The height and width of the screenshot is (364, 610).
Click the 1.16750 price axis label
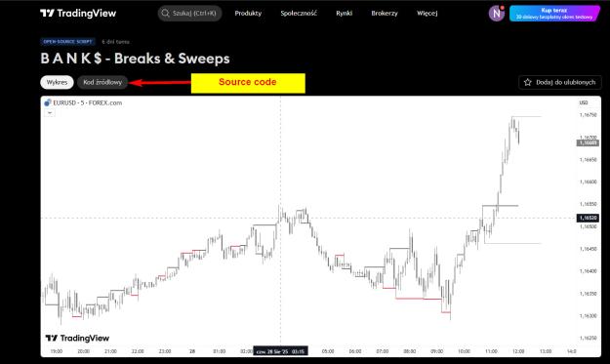(x=588, y=115)
